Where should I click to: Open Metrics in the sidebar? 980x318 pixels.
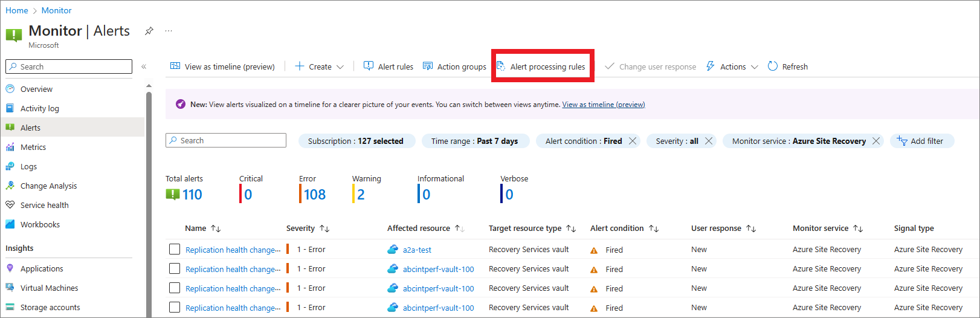point(33,147)
